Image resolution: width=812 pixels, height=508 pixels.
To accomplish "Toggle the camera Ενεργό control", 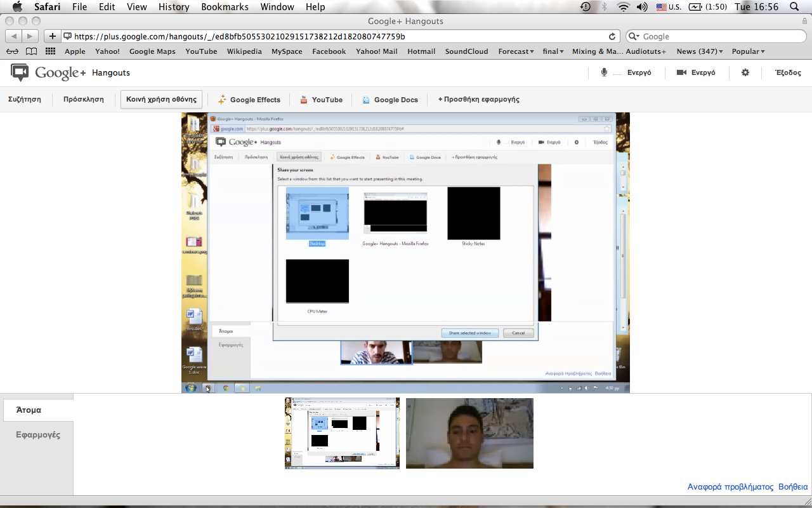I will (x=696, y=72).
